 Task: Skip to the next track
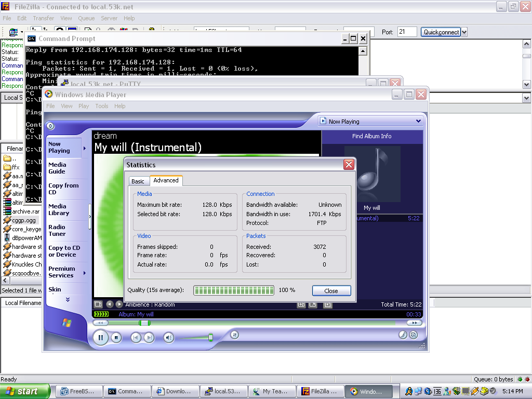149,338
